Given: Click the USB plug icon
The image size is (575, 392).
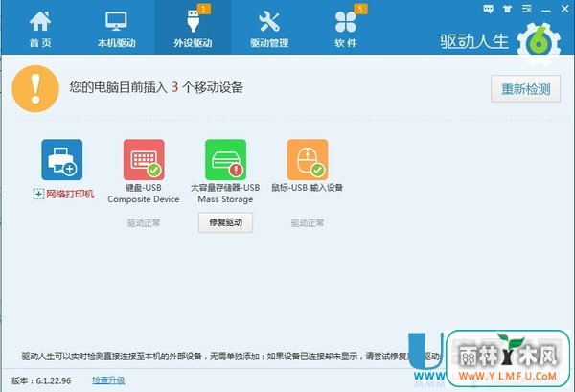Looking at the screenshot, I should pyautogui.click(x=193, y=21).
